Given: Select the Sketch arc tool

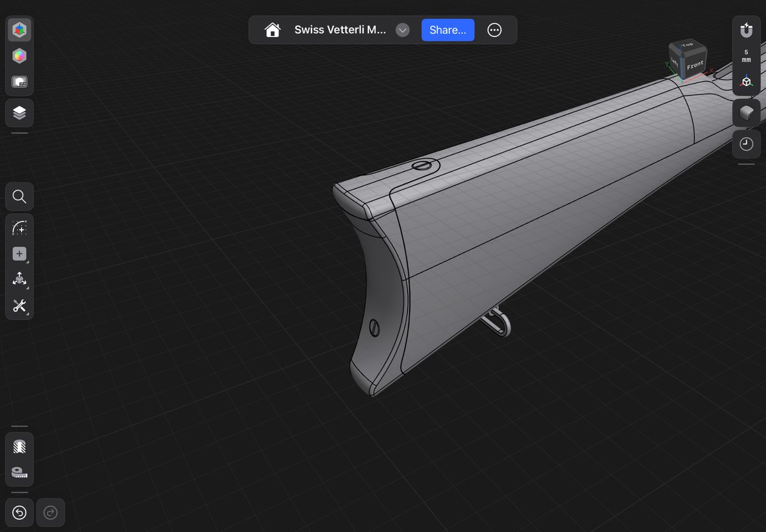Looking at the screenshot, I should pos(19,228).
